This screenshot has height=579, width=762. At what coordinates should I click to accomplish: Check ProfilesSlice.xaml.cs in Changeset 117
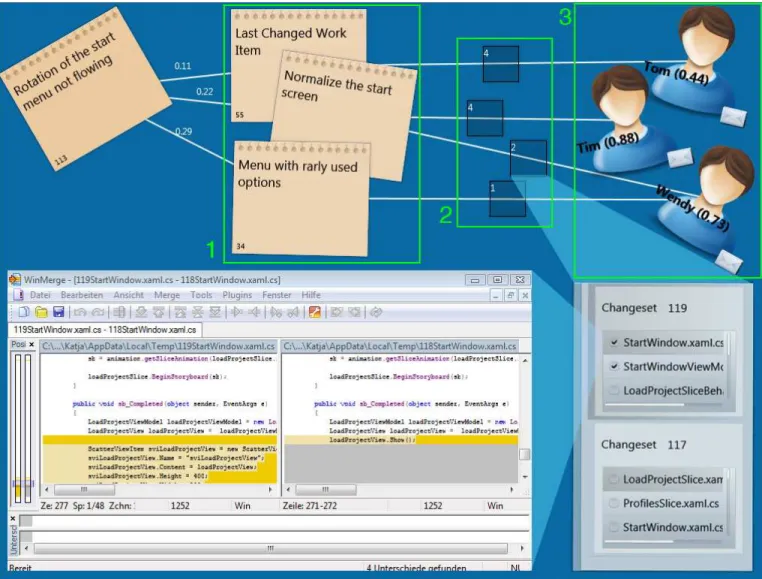(614, 503)
